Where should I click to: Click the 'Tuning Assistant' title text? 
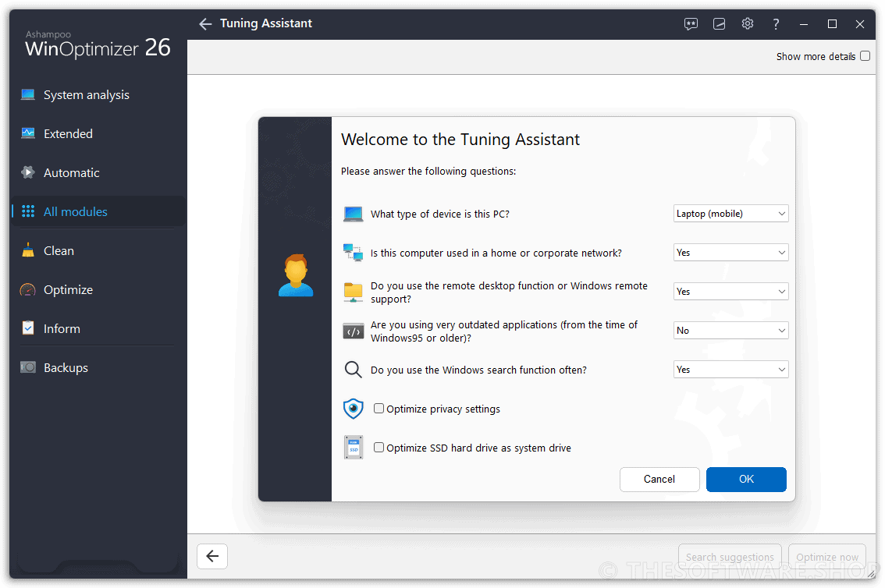266,23
